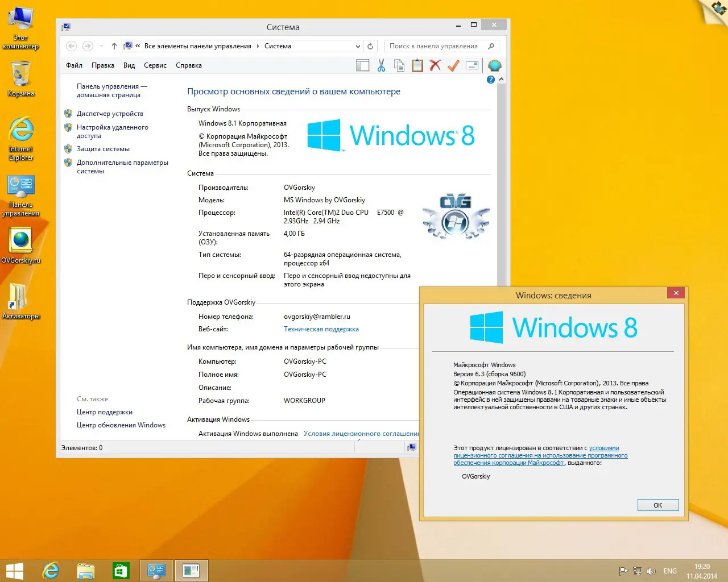Open the taskbar clock 19:20

702,571
